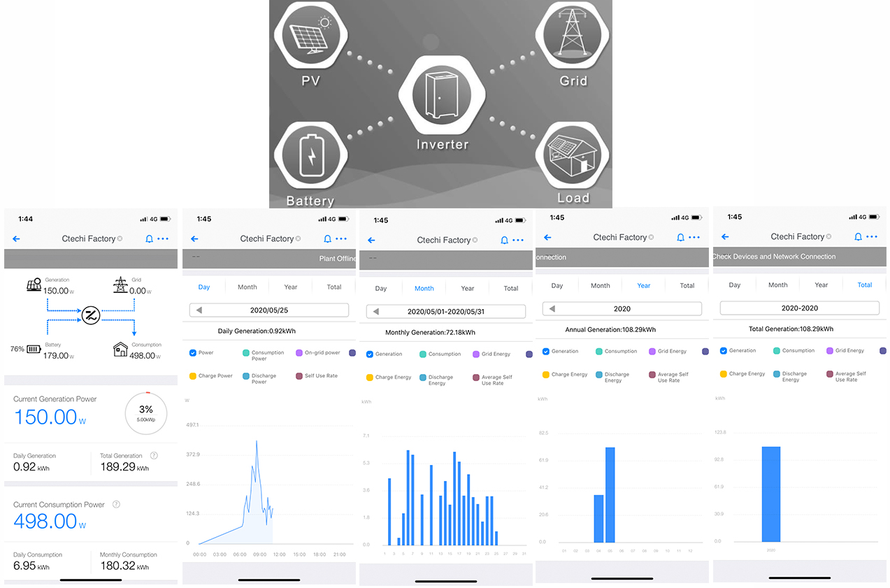The height and width of the screenshot is (588, 890).
Task: Open the Load house icon
Action: (x=573, y=155)
